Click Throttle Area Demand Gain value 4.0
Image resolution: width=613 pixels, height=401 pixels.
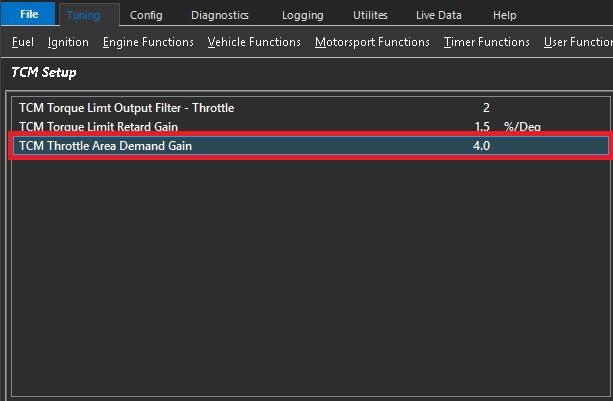point(481,146)
